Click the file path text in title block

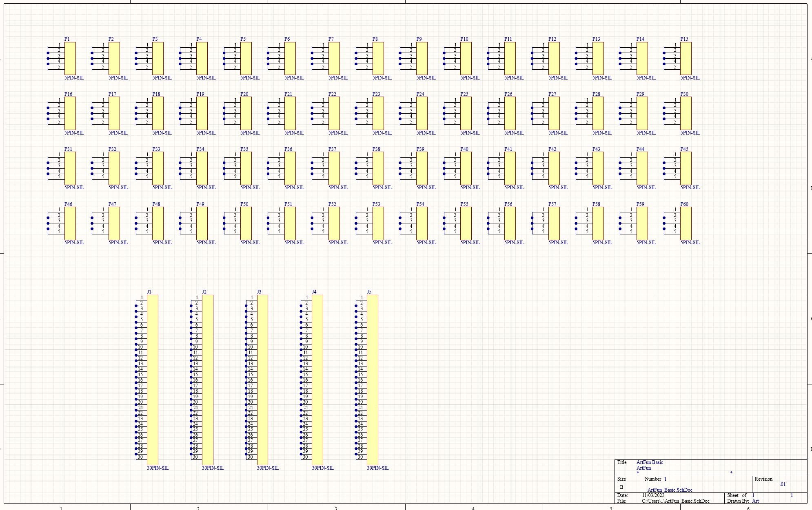(x=675, y=501)
